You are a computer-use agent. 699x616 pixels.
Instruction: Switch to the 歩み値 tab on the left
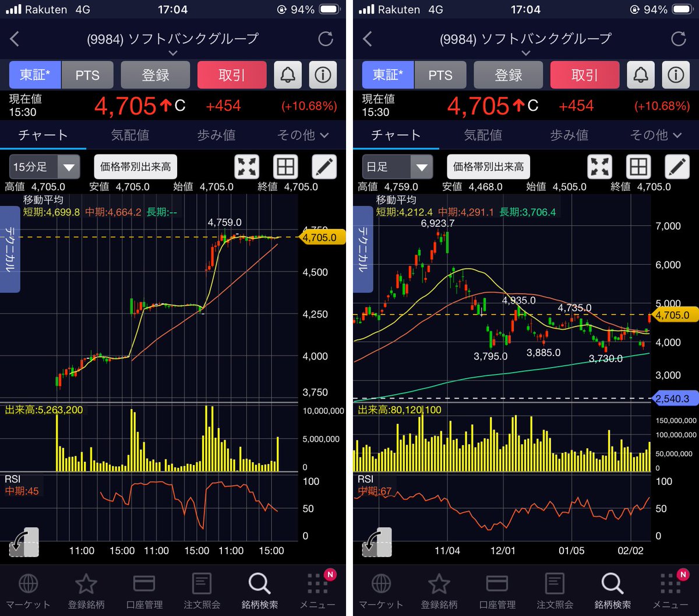point(216,135)
